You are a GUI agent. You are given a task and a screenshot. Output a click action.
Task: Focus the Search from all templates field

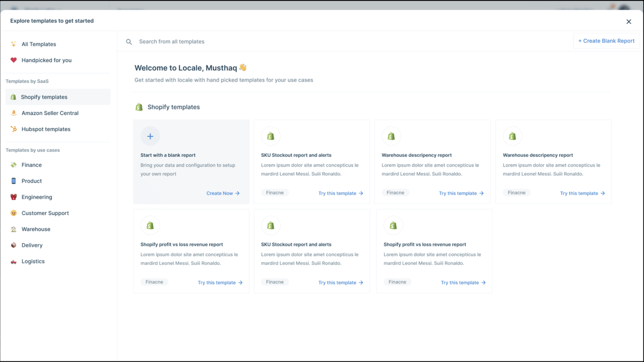click(x=345, y=42)
